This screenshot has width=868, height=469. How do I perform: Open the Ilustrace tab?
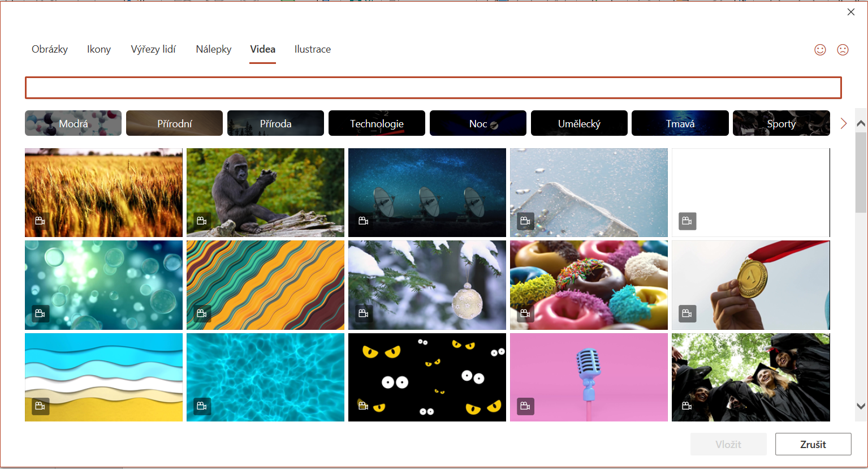[x=313, y=49]
